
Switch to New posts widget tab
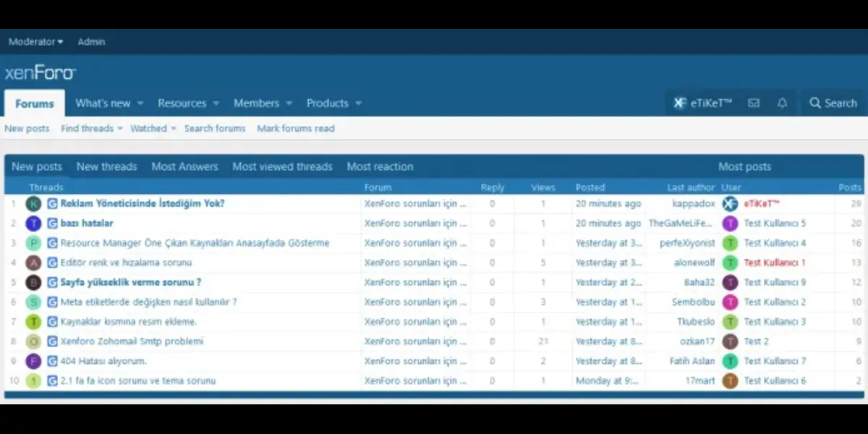(x=37, y=167)
